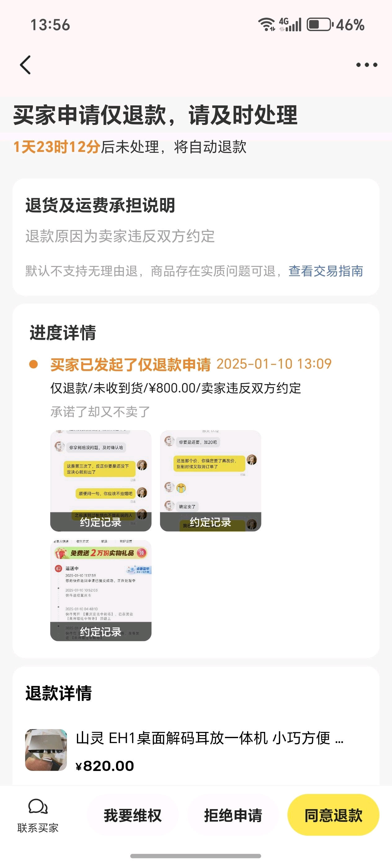
Task: Tap the 买家已发起了仅退款申请 status entry
Action: click(131, 364)
